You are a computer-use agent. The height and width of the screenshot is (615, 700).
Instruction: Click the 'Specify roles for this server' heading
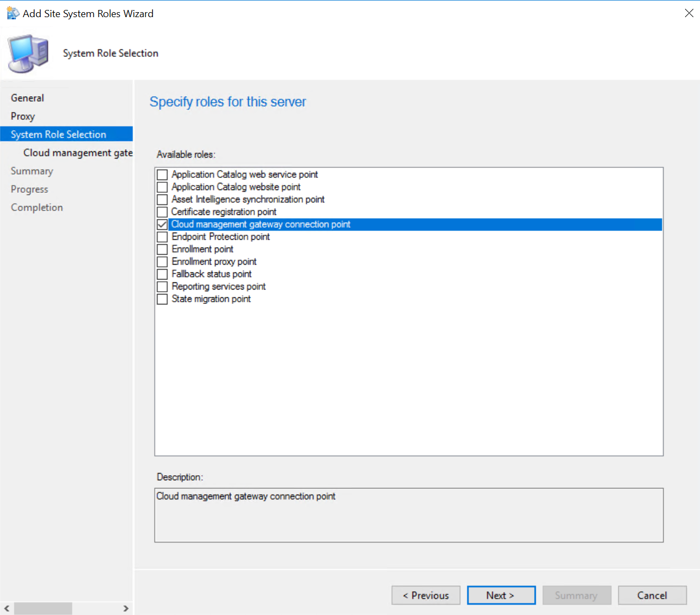pyautogui.click(x=227, y=102)
